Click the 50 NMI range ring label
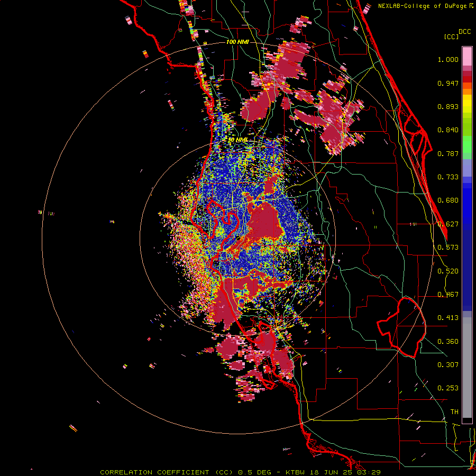This screenshot has height=476, width=476. click(237, 140)
